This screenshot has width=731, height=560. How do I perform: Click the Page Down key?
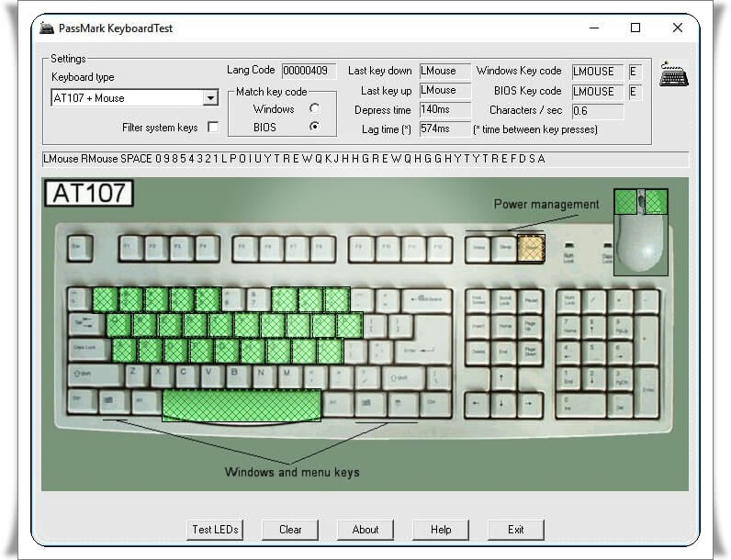tap(530, 353)
